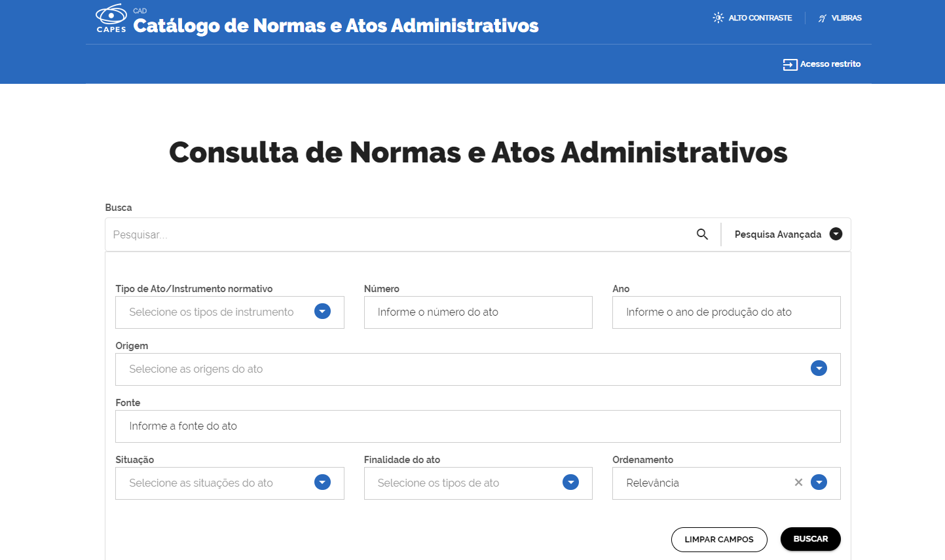
Task: Open the Situação dropdown list
Action: click(322, 483)
